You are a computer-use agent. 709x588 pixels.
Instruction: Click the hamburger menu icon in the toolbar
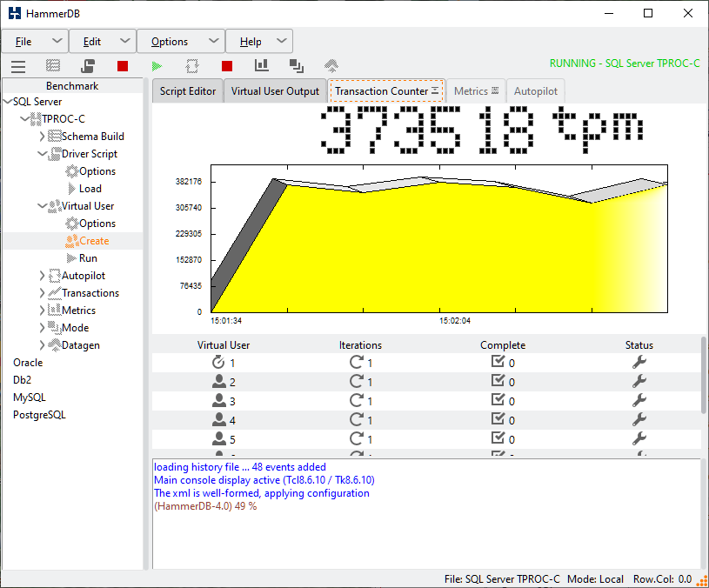(18, 65)
